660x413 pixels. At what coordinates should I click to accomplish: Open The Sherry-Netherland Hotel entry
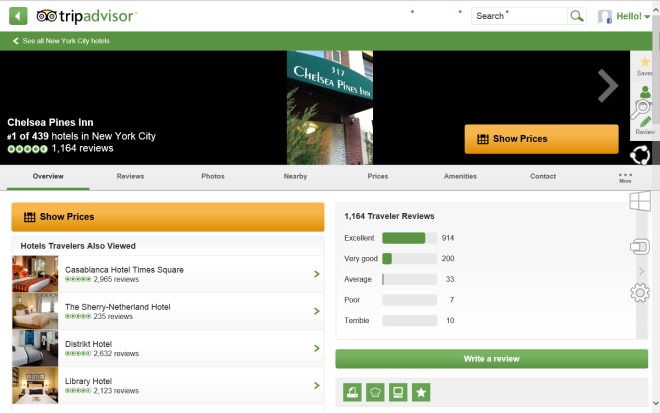[168, 311]
